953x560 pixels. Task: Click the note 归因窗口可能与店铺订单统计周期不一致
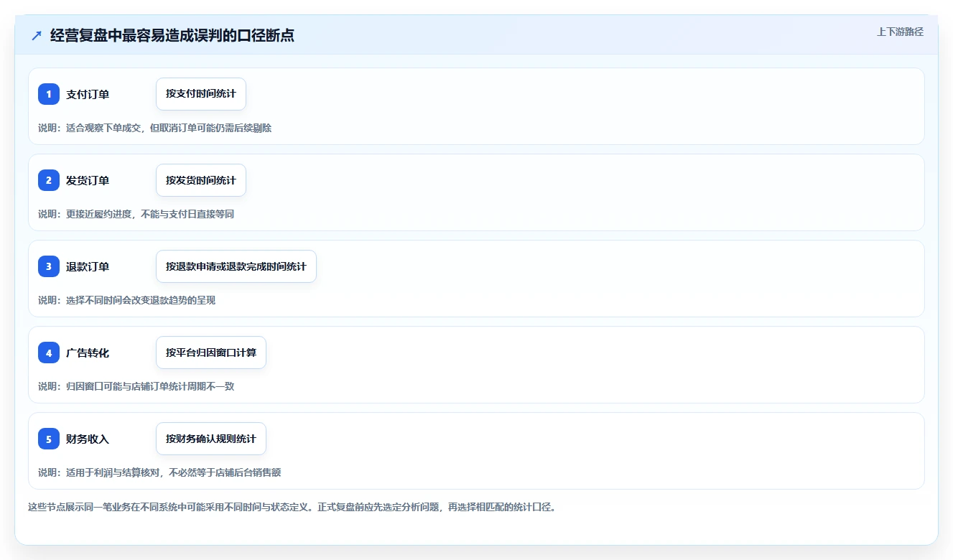click(150, 386)
